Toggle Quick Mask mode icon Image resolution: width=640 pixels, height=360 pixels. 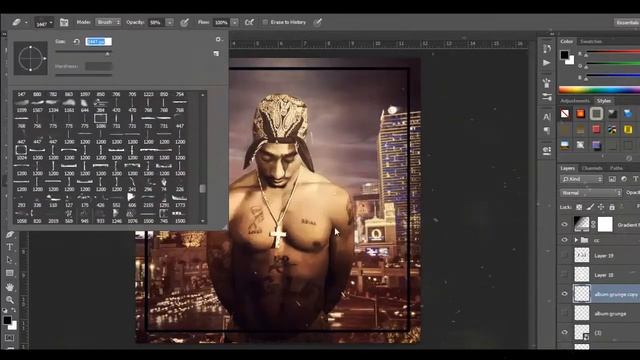[x=10, y=338]
